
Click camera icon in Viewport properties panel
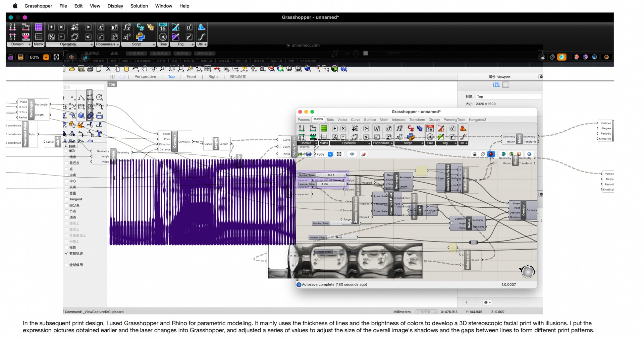pos(496,85)
